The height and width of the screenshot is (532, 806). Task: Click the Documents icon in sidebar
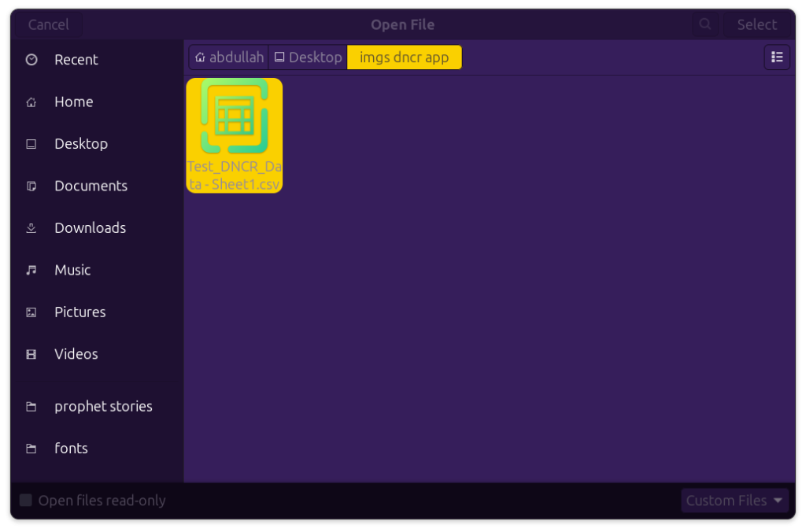[x=31, y=187]
